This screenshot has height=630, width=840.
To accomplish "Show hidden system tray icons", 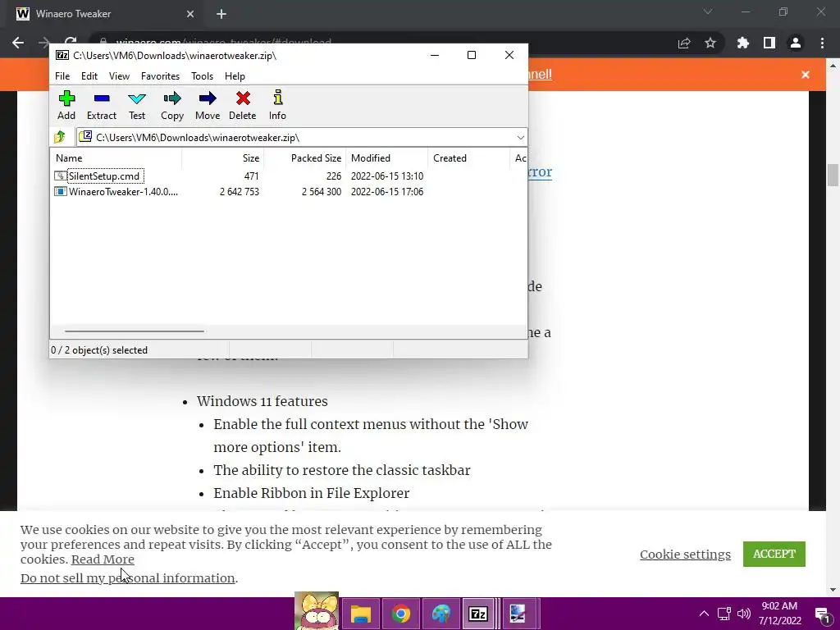I will (x=704, y=614).
